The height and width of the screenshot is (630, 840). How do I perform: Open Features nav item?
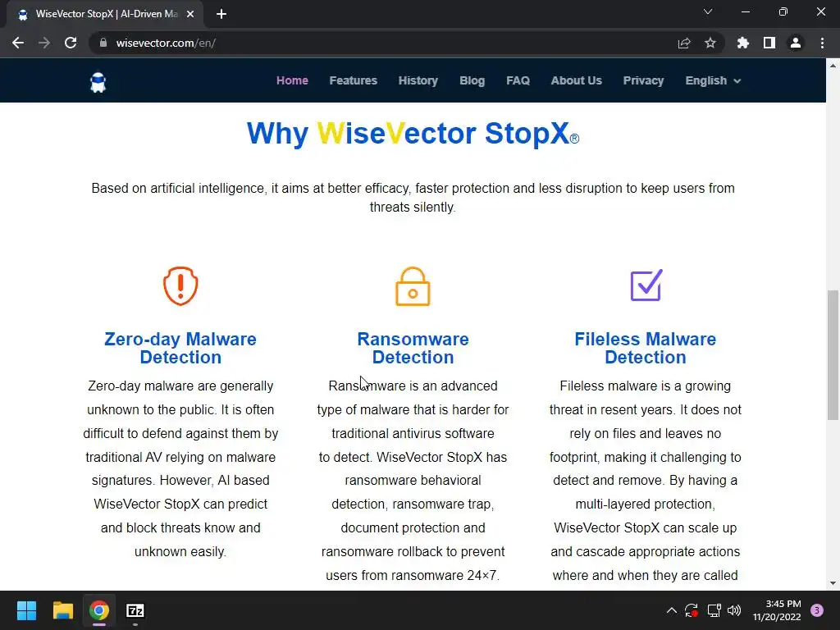click(x=353, y=80)
